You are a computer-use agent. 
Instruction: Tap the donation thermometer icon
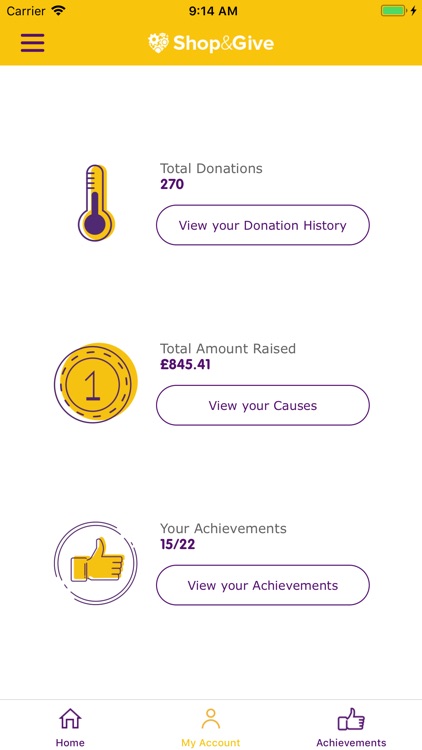point(96,203)
